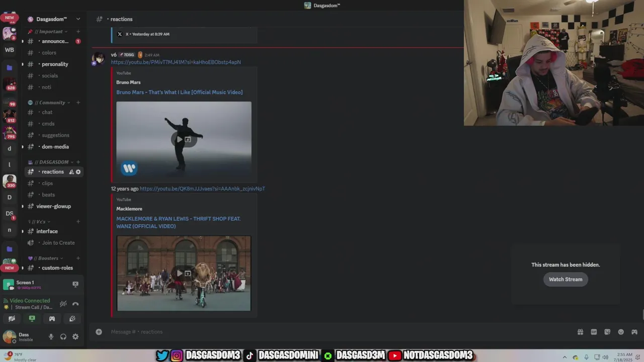The width and height of the screenshot is (644, 362).
Task: Open the DS server icon
Action: 9,214
